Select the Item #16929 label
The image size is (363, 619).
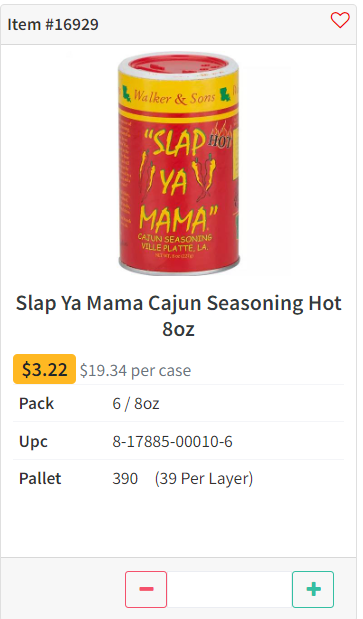click(x=53, y=24)
